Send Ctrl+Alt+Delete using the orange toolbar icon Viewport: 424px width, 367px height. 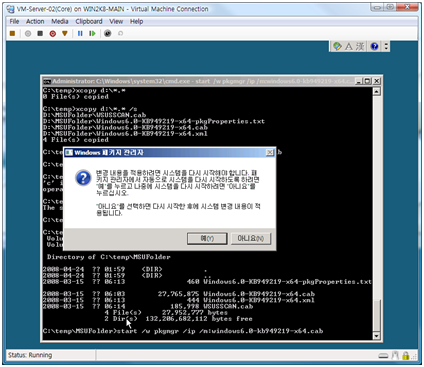coord(12,33)
